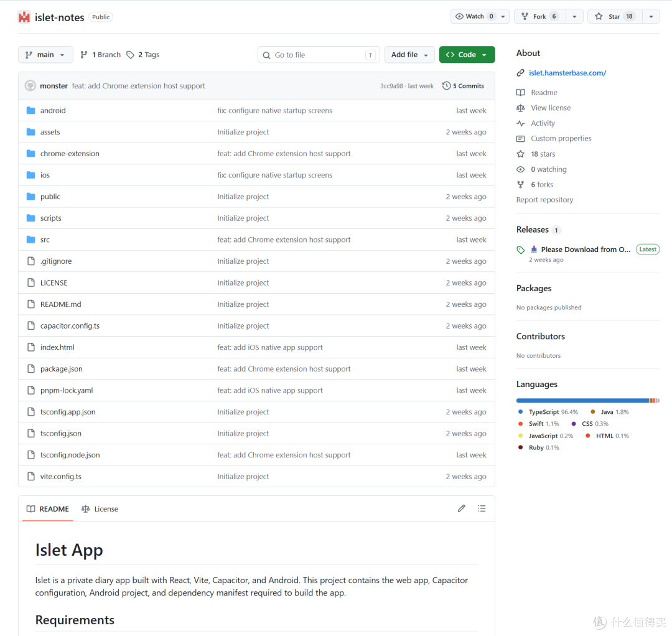Click the link icon beside islet.hamsterbase.com

(521, 73)
